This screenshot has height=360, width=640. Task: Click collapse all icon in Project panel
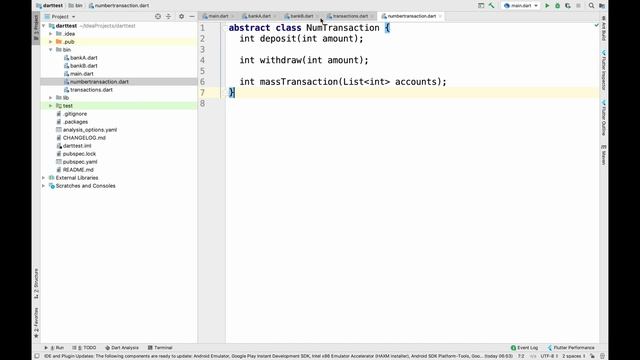point(168,16)
